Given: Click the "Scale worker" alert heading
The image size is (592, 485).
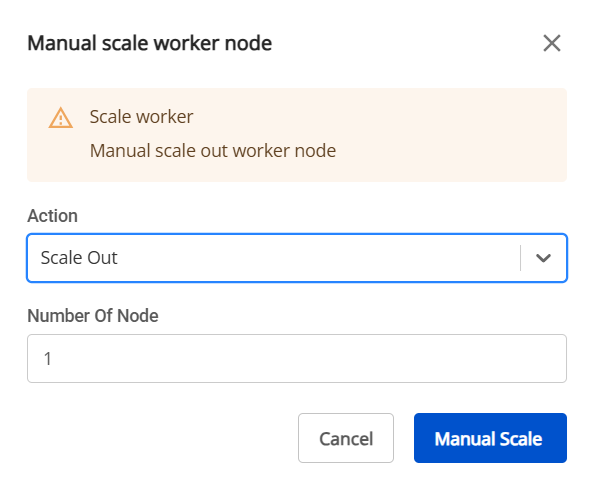Looking at the screenshot, I should coord(141,117).
